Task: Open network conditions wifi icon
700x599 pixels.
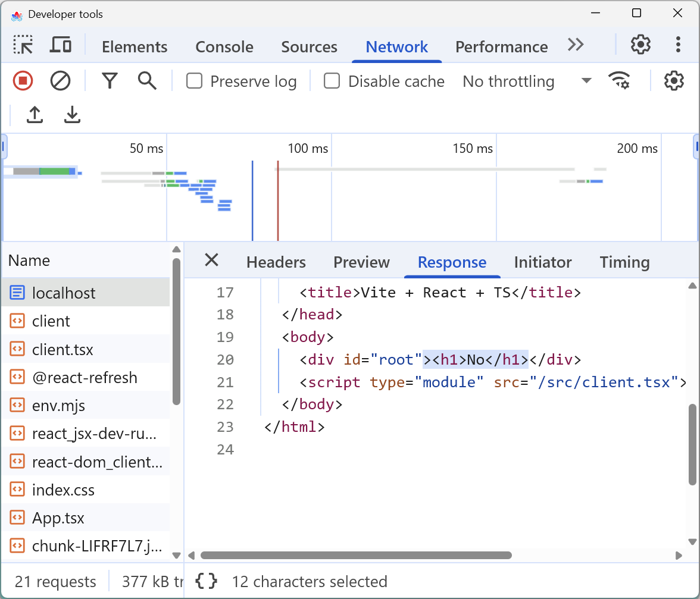Action: 619,81
